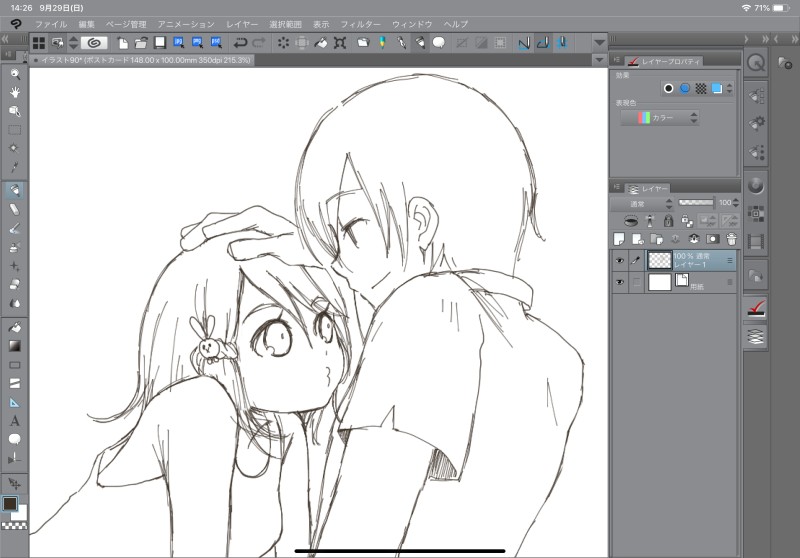Delete layer with the trash icon
Image resolution: width=800 pixels, height=558 pixels.
[x=731, y=239]
